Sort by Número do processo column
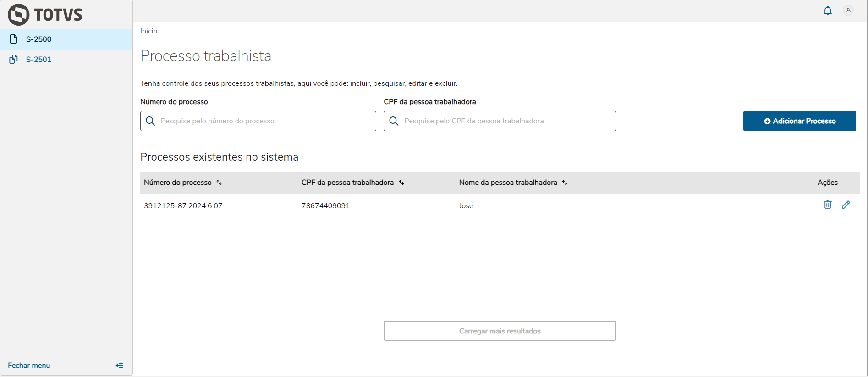 (219, 183)
